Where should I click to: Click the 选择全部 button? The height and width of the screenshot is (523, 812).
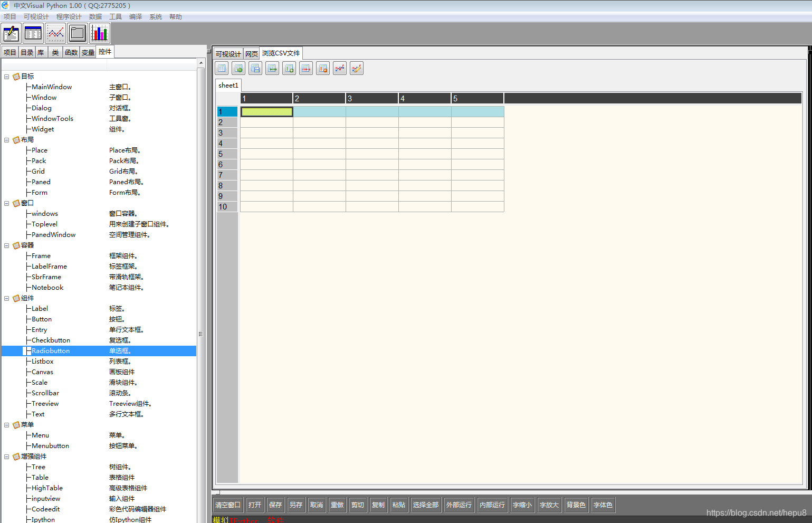tap(426, 505)
